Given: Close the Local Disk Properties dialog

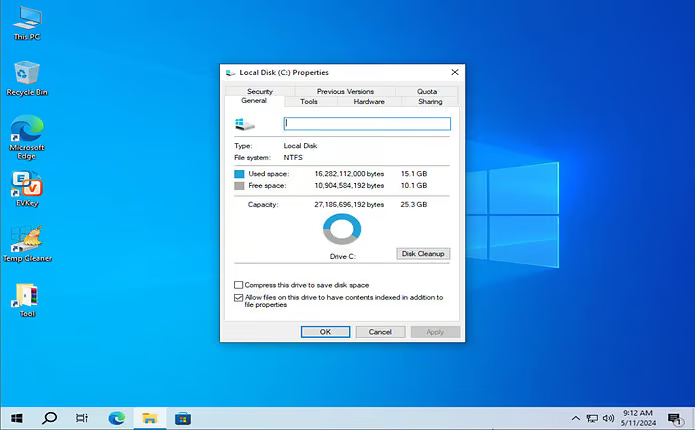Looking at the screenshot, I should click(x=455, y=72).
